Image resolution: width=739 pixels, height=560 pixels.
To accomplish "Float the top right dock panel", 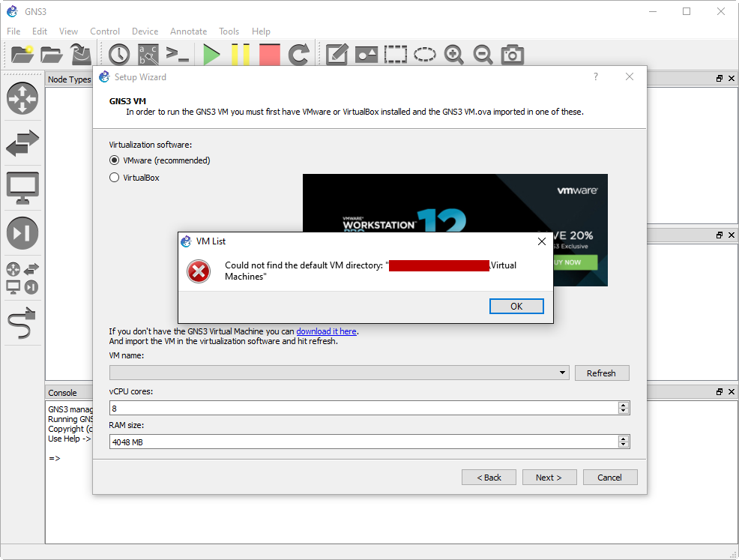I will (720, 78).
